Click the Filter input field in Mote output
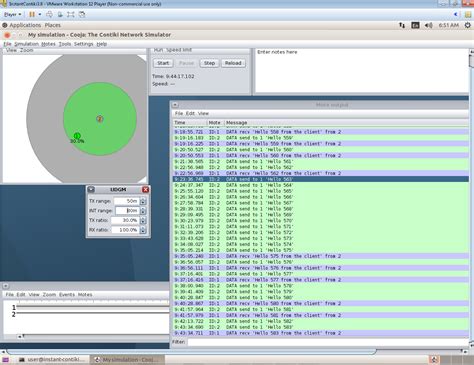 point(328,342)
